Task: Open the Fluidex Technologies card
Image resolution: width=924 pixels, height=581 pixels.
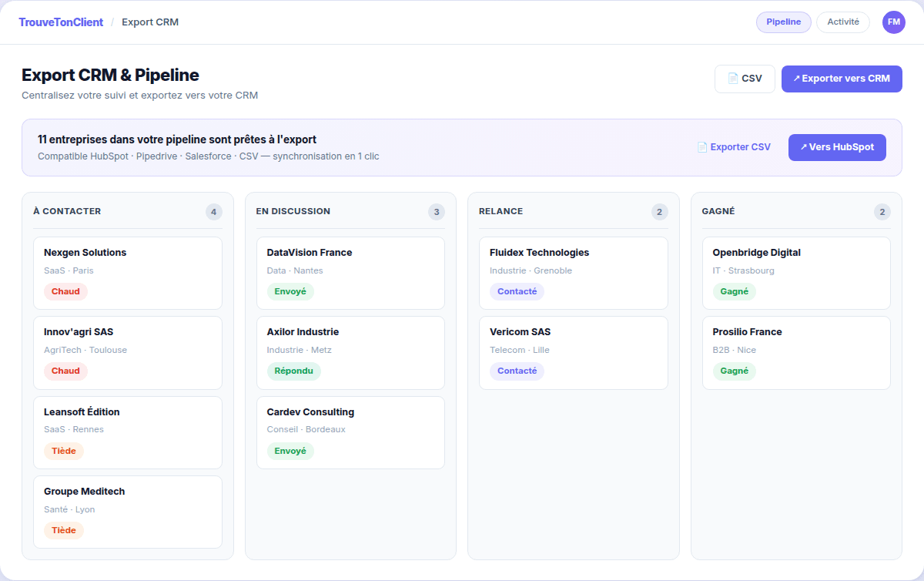Action: pyautogui.click(x=574, y=273)
